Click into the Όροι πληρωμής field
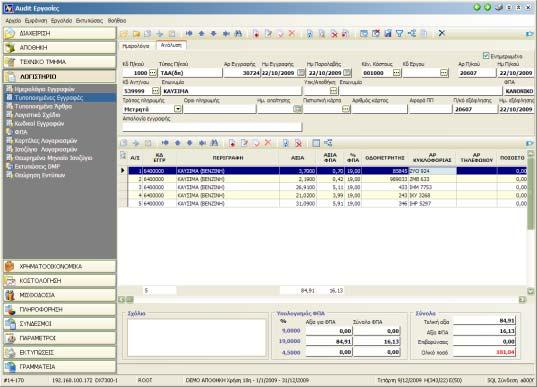Viewport: 537px width, 387px height. pos(220,109)
